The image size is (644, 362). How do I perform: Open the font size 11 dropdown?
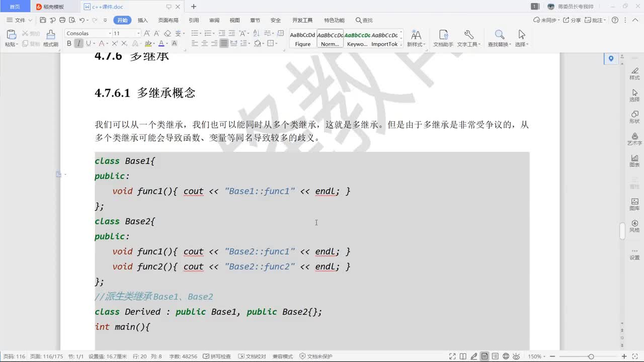(138, 33)
